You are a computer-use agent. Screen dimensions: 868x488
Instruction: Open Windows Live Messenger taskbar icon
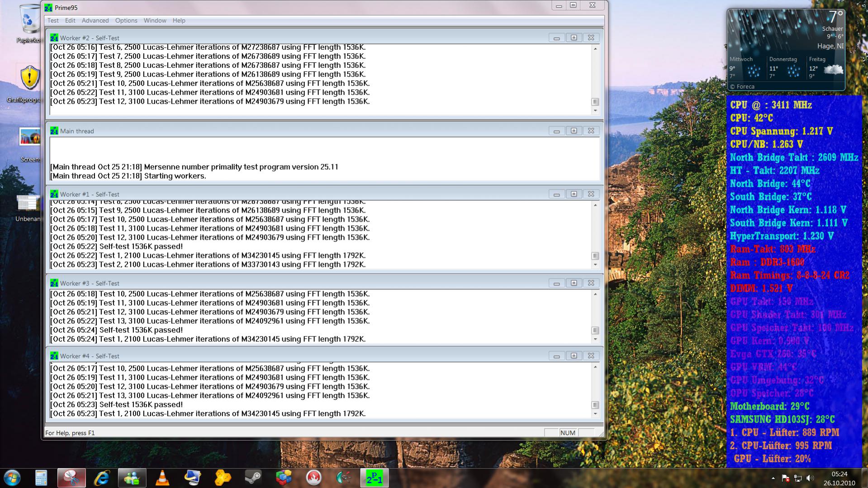coord(132,478)
